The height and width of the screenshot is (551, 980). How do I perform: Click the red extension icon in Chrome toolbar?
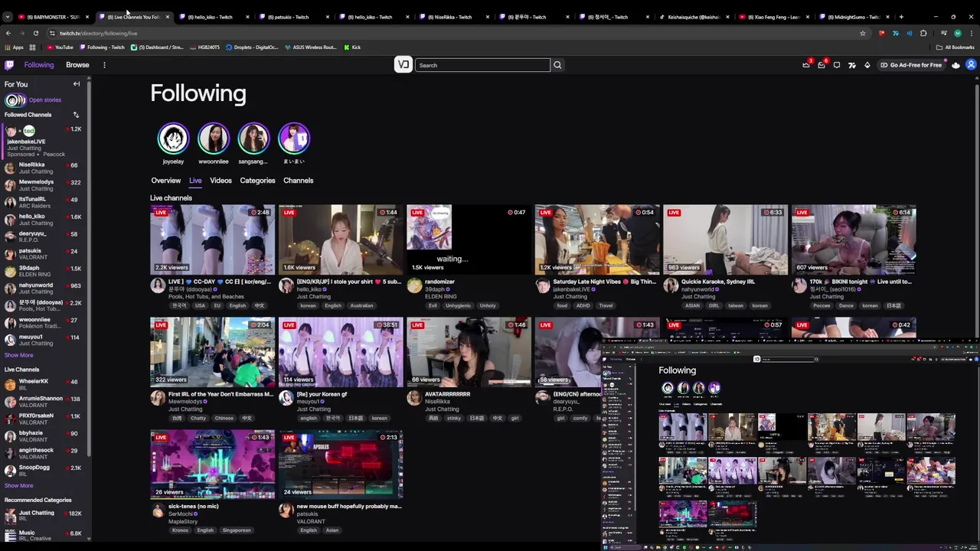pyautogui.click(x=882, y=33)
